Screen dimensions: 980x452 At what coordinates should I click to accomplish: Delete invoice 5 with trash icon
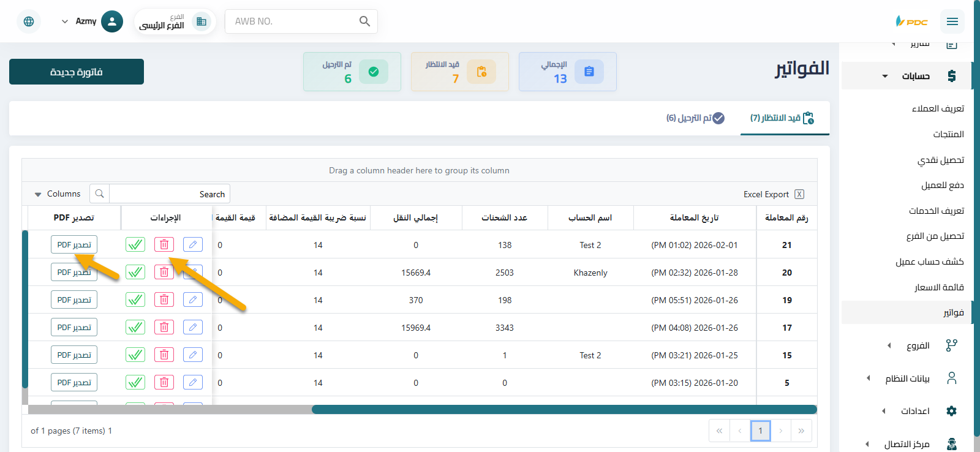[x=164, y=382]
